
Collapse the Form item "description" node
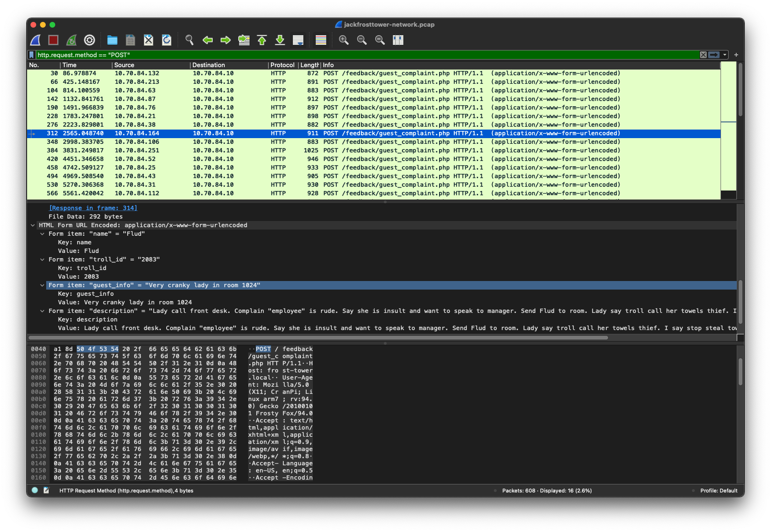[x=42, y=311]
